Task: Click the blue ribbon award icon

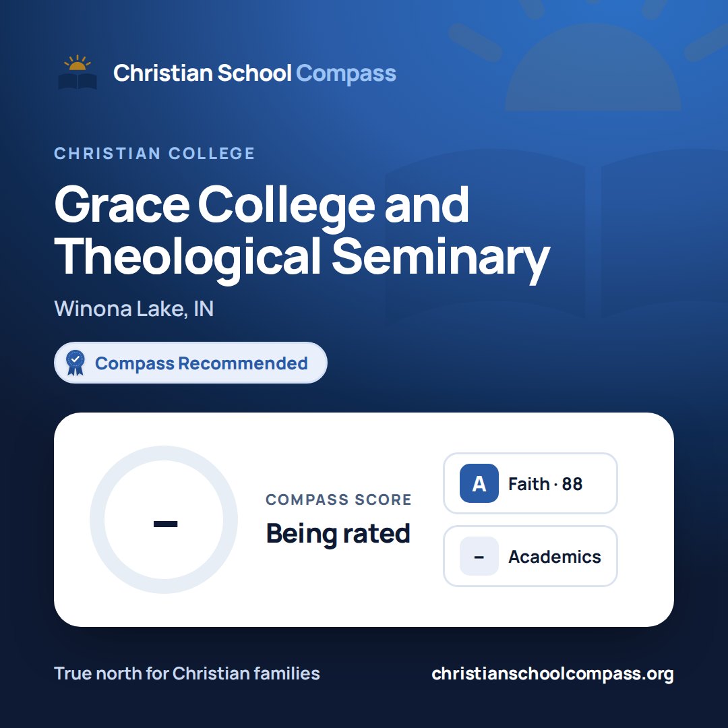Action: tap(75, 363)
